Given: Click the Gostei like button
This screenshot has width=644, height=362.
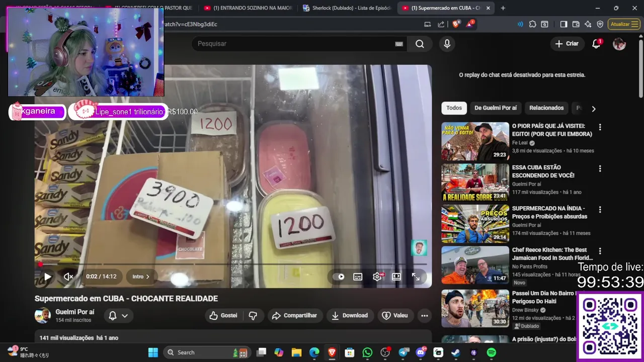Looking at the screenshot, I should (223, 315).
